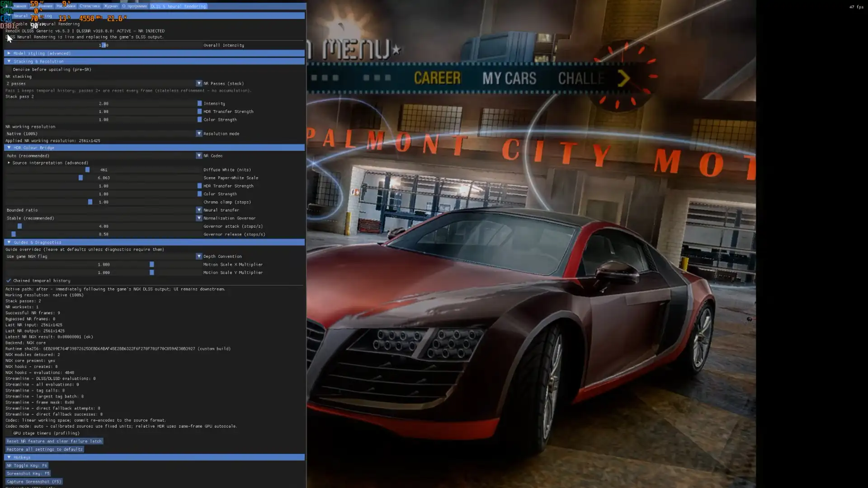Open the NR Passes (stack) dropdown arrow
This screenshot has width=868, height=488.
(199, 84)
